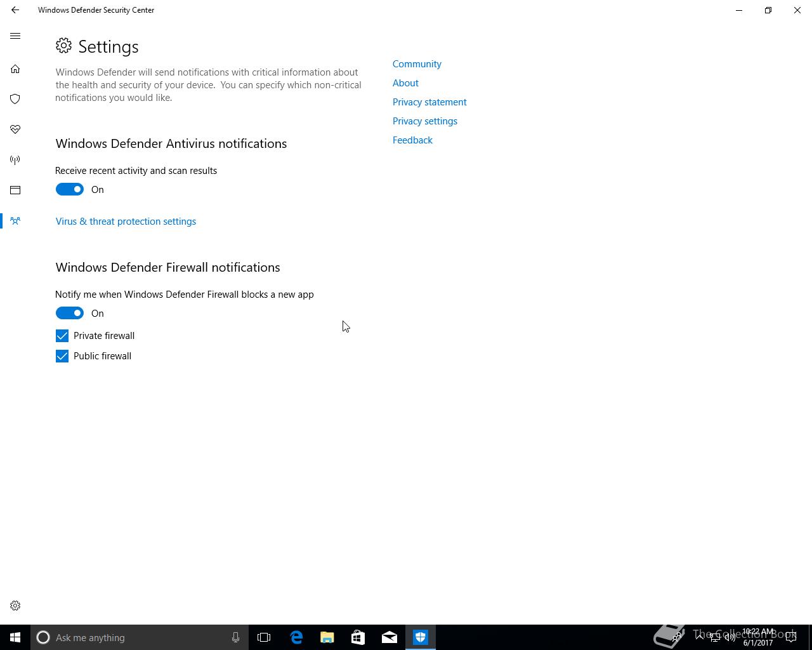Open Virus & threat protection settings link
Viewport: 812px width, 650px height.
(x=126, y=222)
